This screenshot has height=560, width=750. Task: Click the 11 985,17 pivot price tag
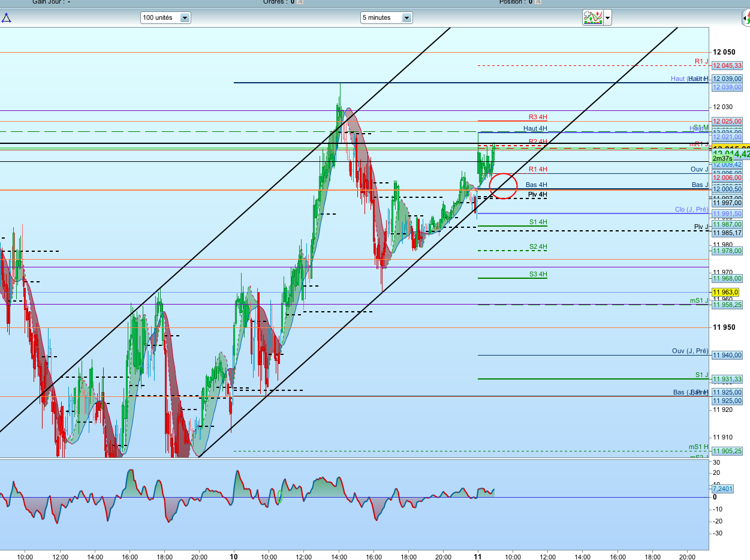[727, 233]
